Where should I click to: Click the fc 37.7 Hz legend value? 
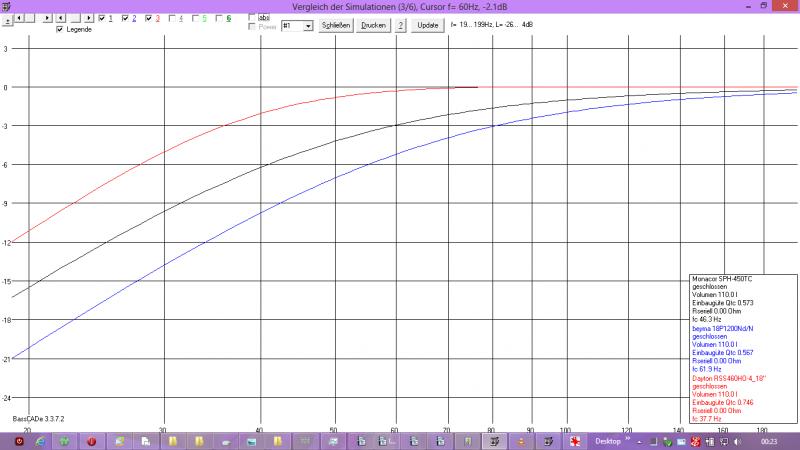point(707,419)
